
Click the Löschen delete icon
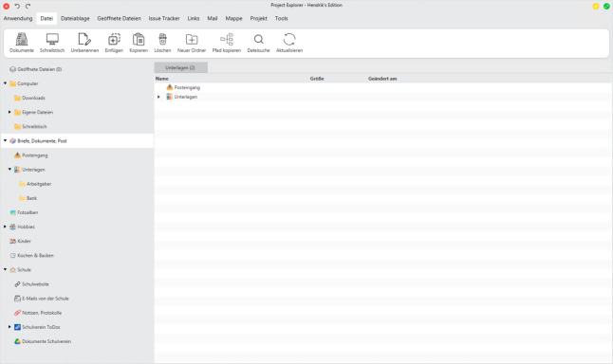[x=162, y=43]
